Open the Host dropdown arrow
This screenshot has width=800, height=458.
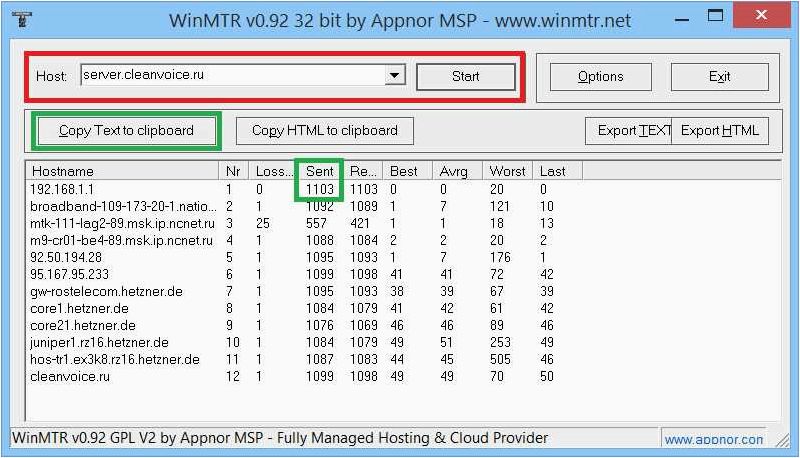pyautogui.click(x=394, y=75)
